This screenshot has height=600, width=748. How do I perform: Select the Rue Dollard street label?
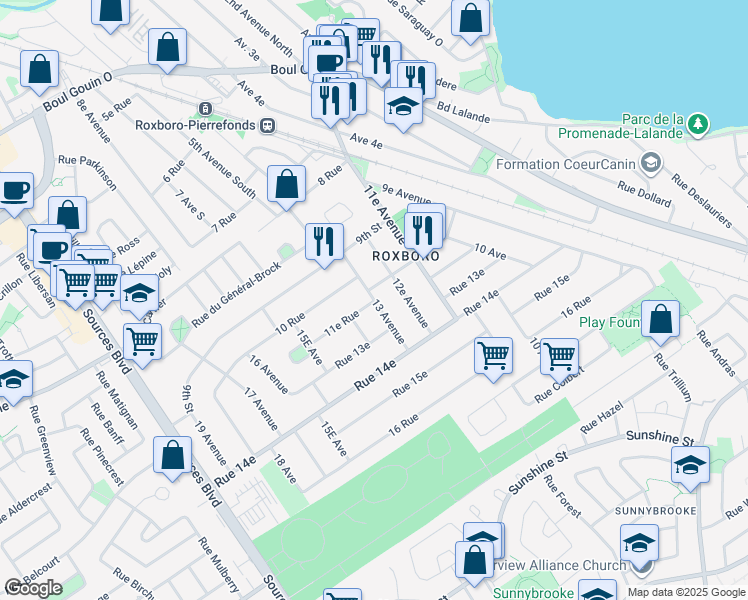(x=644, y=194)
